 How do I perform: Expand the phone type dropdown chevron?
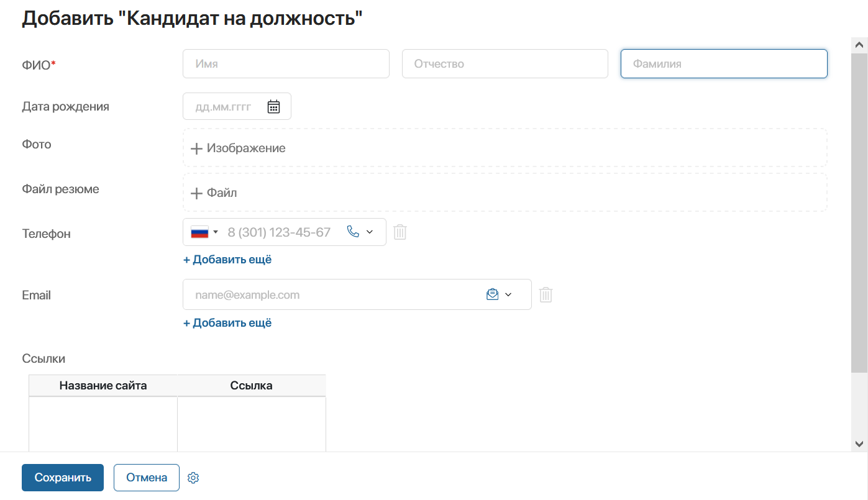(x=370, y=232)
